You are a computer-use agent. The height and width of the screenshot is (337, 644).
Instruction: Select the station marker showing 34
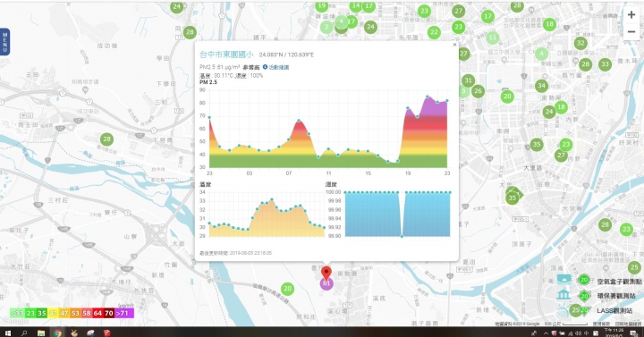point(541,86)
